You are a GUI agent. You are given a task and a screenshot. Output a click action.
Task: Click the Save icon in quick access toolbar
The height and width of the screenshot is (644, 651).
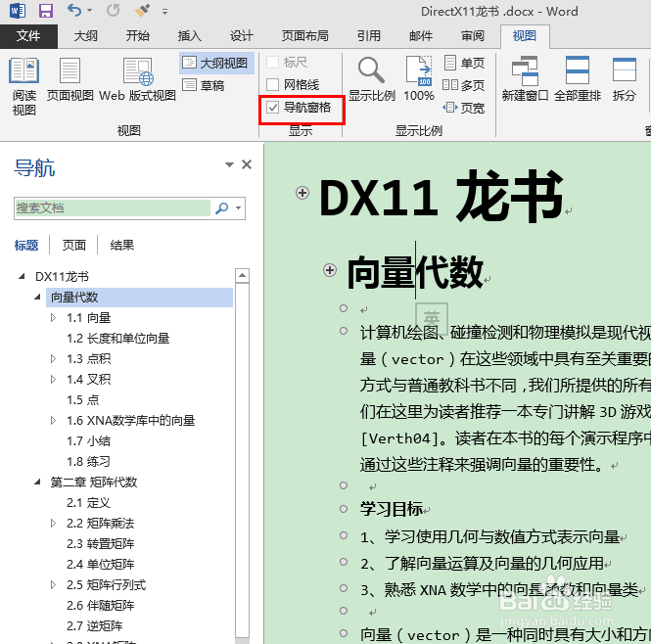click(x=46, y=11)
